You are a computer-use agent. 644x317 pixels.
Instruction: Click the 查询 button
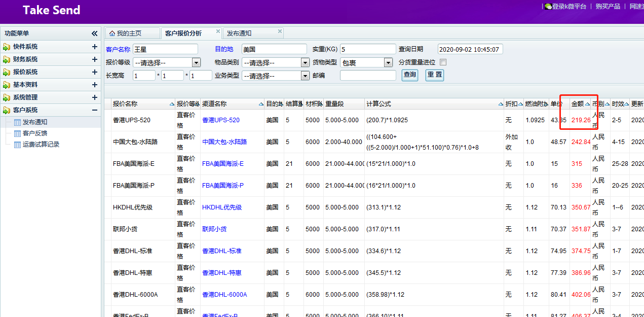[x=409, y=75]
